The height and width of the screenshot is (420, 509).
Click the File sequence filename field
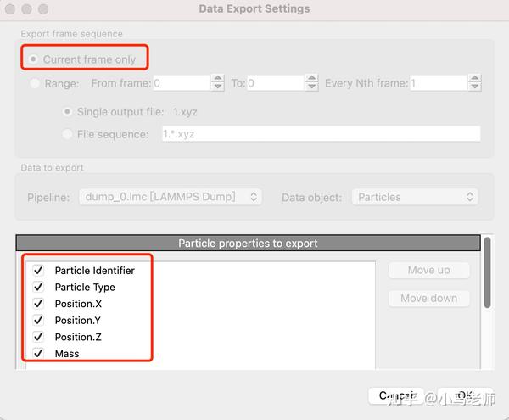pos(321,134)
